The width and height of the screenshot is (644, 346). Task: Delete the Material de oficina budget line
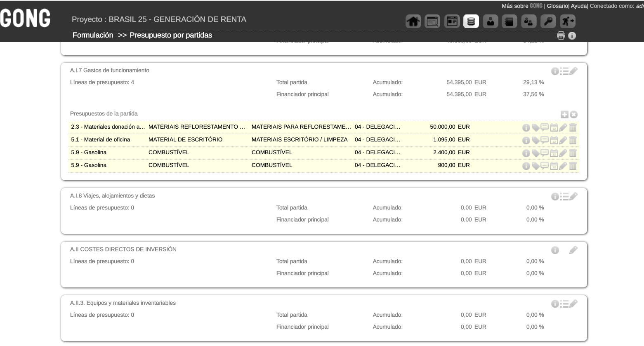tap(573, 140)
